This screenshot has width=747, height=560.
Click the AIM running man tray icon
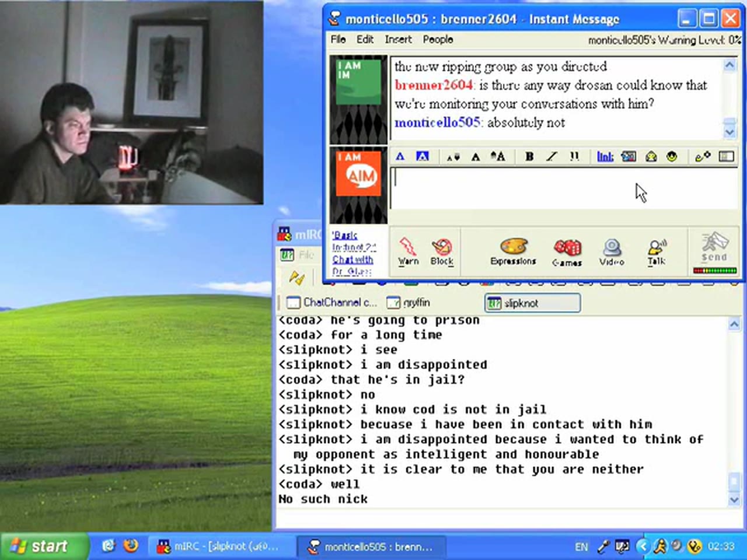[x=660, y=547]
